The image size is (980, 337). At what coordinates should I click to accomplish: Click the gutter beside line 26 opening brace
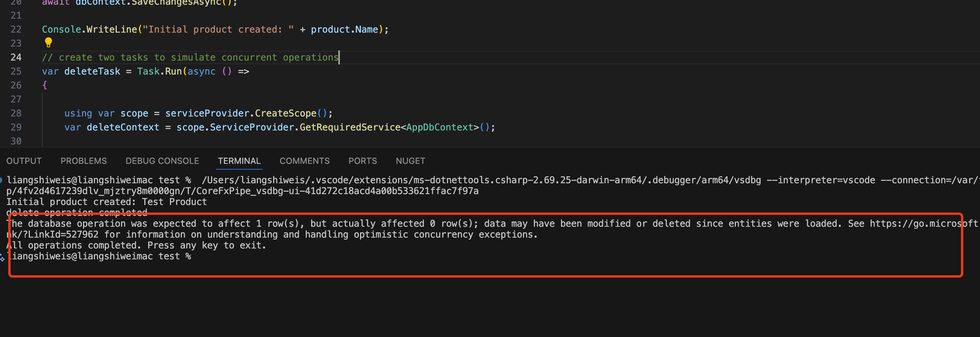16,85
